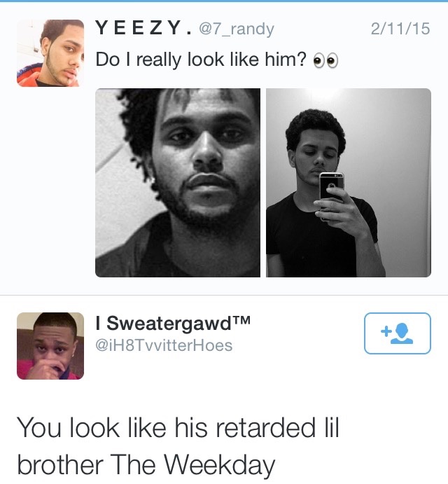
Task: Open the @iH8TvvitterHoes handle
Action: tap(164, 345)
